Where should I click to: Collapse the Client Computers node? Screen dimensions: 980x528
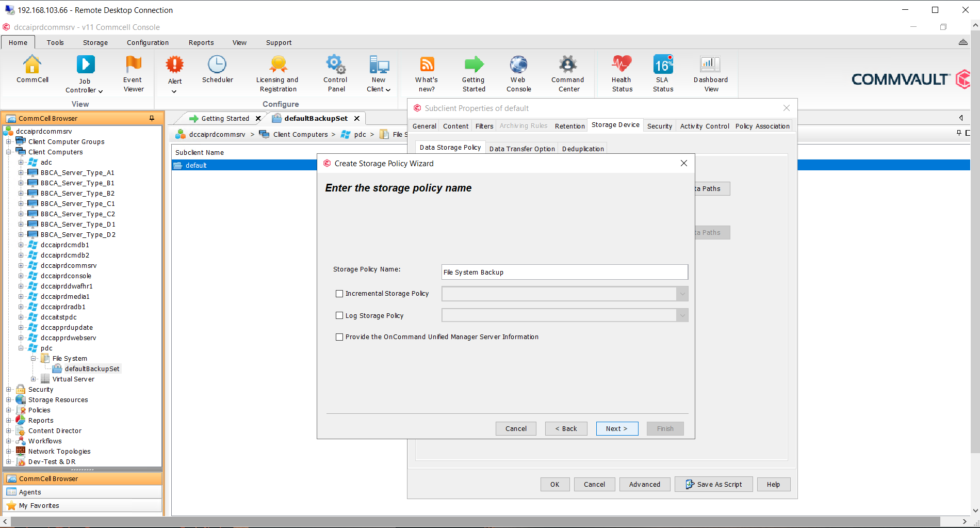pyautogui.click(x=9, y=152)
